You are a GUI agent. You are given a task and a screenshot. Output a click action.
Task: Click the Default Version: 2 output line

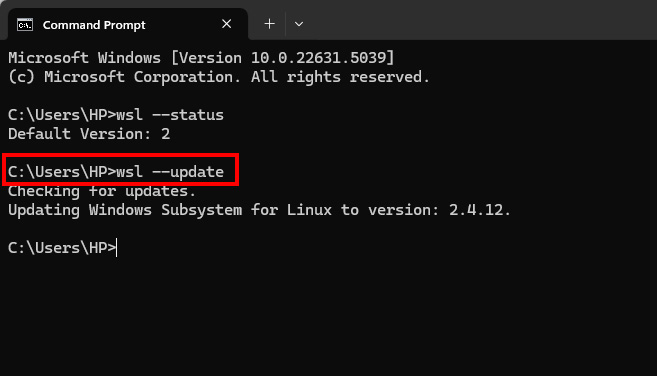pyautogui.click(x=89, y=134)
